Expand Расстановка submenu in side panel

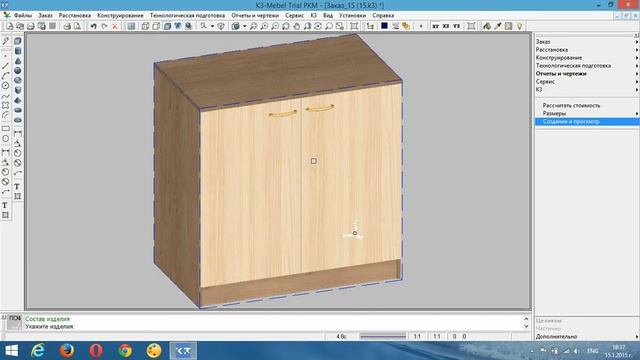pyautogui.click(x=637, y=50)
